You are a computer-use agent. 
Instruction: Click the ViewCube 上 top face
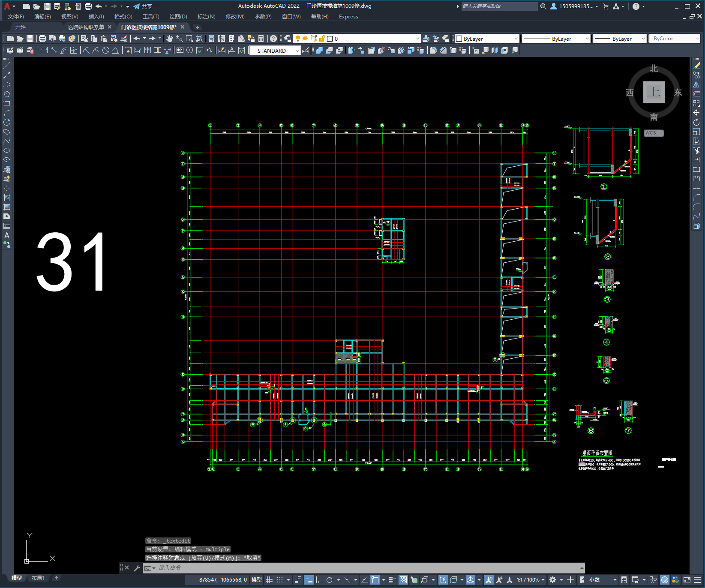(654, 92)
